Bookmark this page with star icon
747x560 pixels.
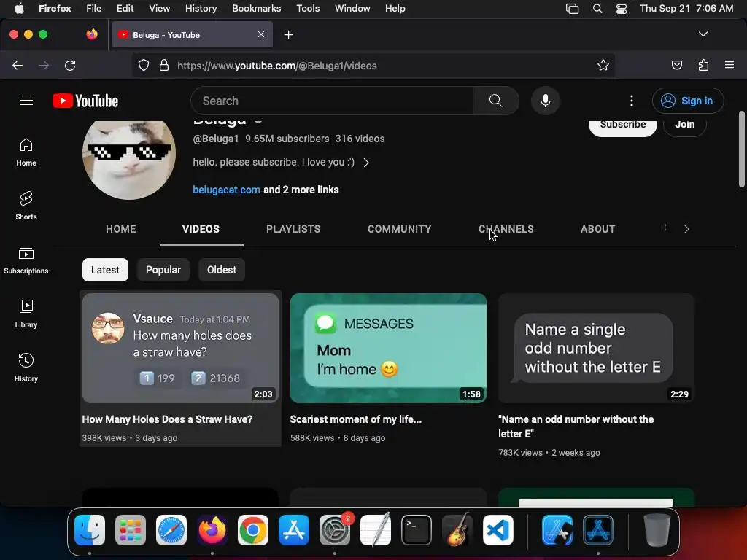coord(603,65)
